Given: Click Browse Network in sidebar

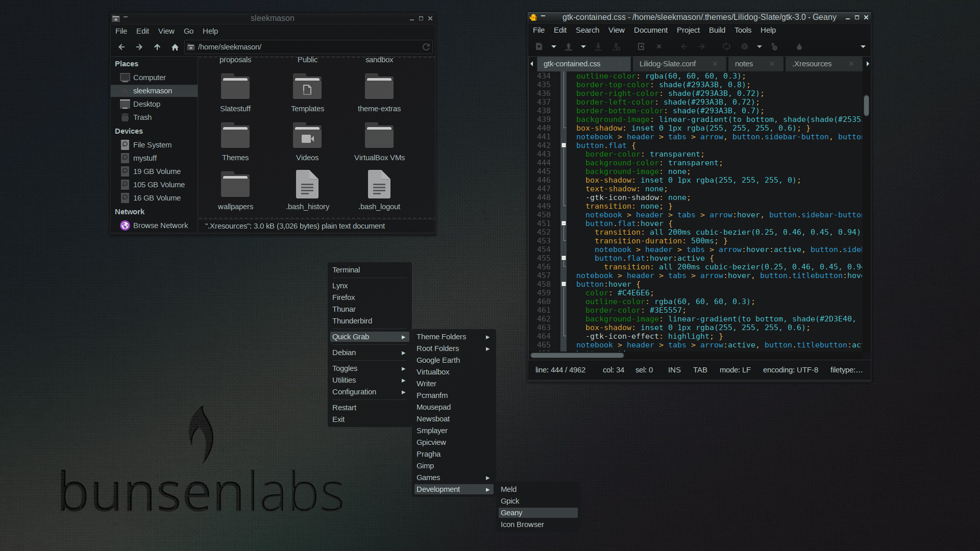Looking at the screenshot, I should click(x=154, y=226).
